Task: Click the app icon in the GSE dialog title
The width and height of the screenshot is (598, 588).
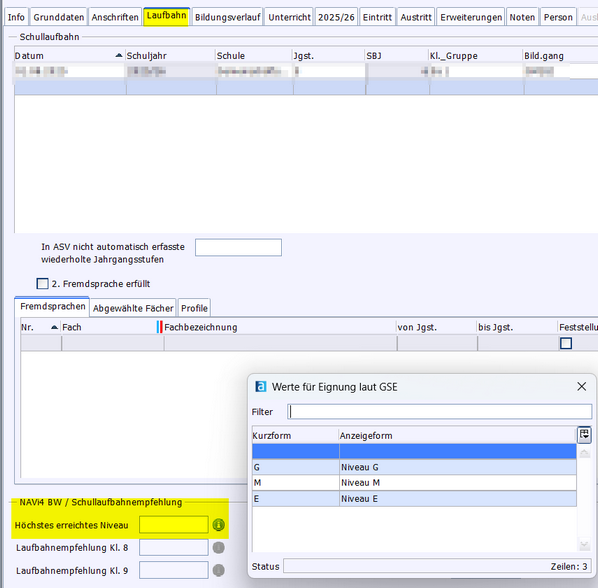Action: click(x=260, y=387)
